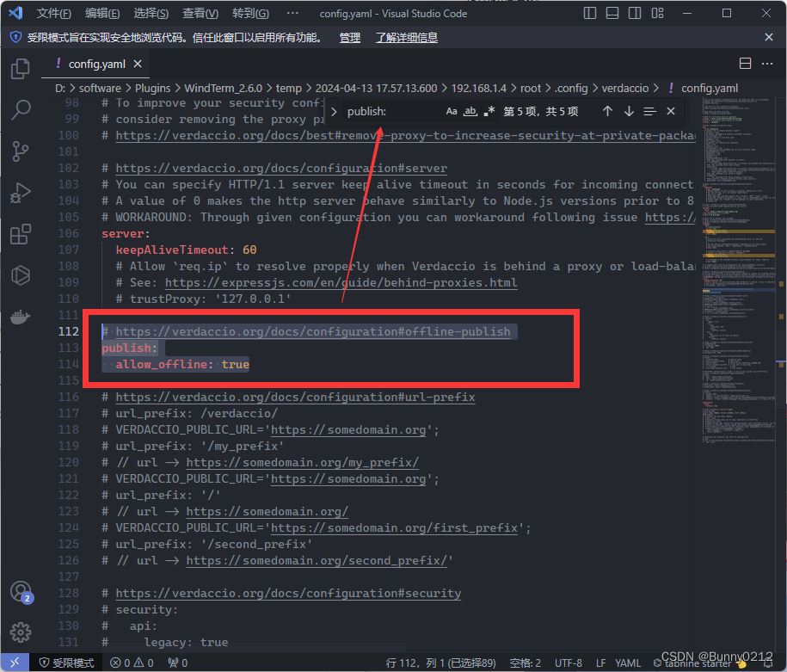Close the find widget

tap(671, 111)
